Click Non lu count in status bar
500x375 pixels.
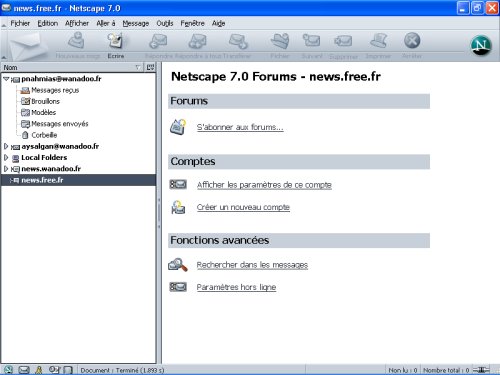(403, 370)
